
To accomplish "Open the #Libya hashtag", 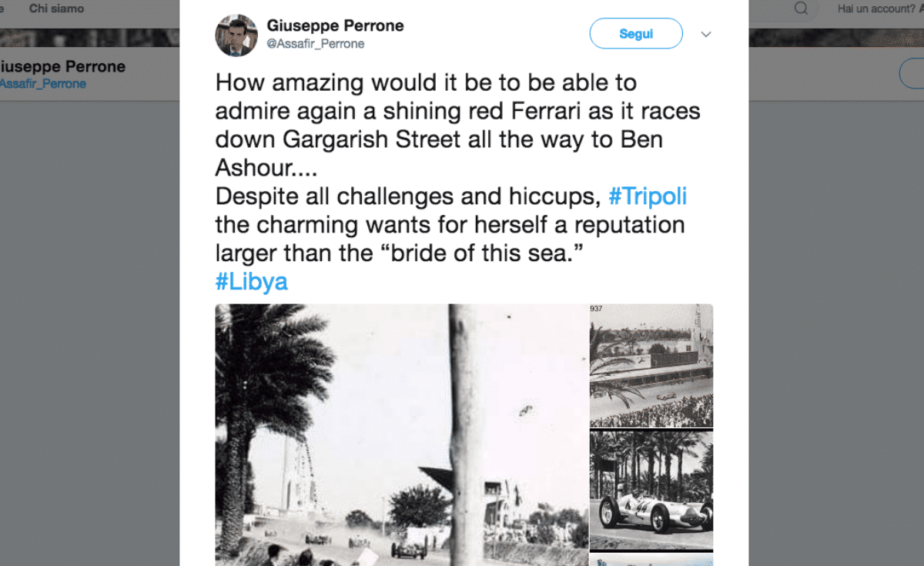I will click(251, 281).
